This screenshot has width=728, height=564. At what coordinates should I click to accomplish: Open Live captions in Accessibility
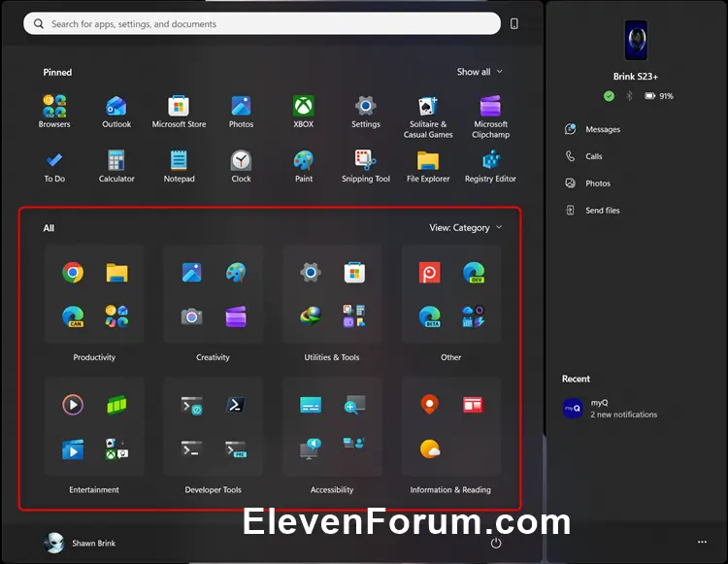click(x=311, y=405)
